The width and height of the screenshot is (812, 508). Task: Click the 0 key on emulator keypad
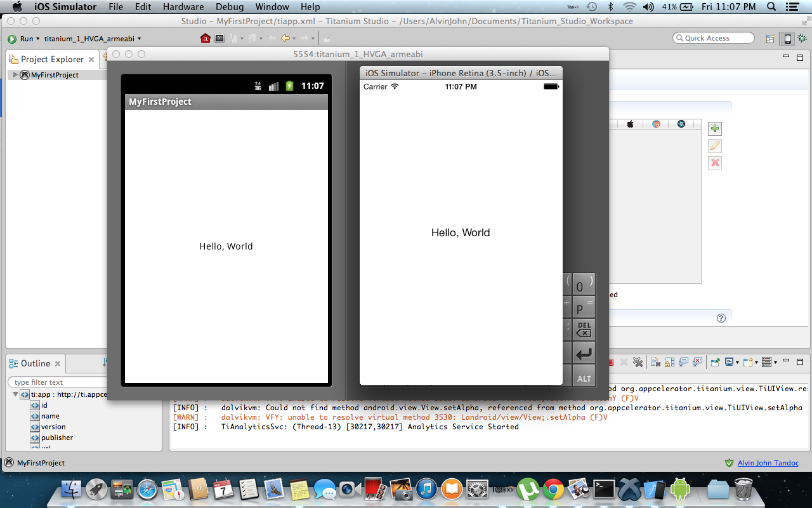click(x=584, y=284)
